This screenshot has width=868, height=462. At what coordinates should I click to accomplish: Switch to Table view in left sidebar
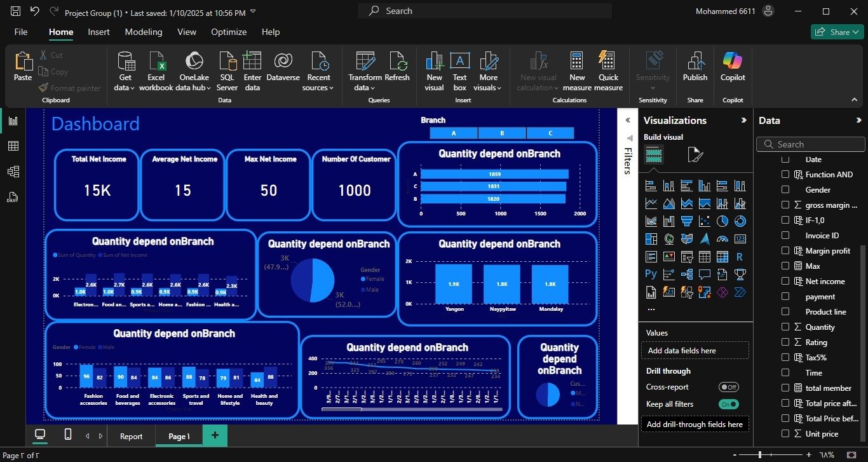(13, 146)
